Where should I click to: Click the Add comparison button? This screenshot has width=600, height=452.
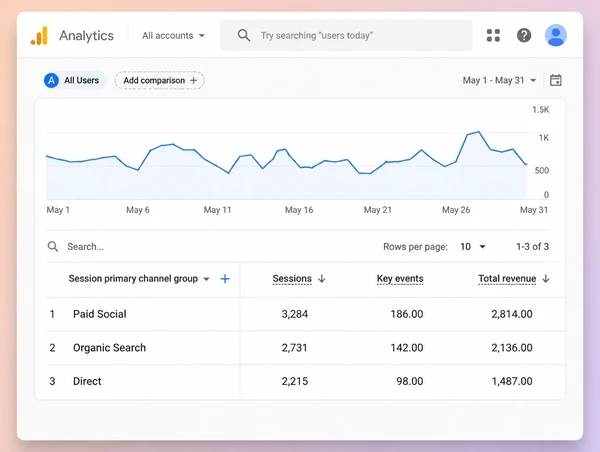coord(160,80)
